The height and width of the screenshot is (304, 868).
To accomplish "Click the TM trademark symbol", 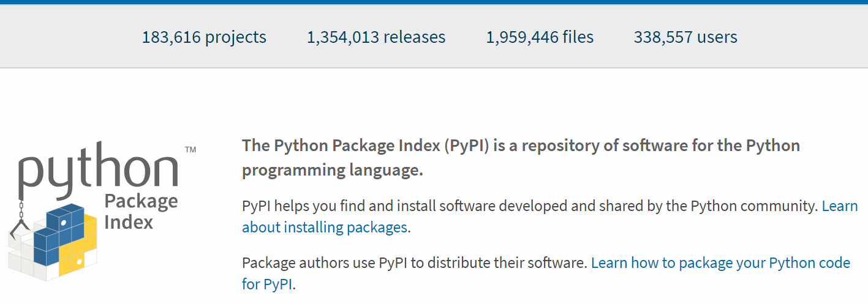I will [x=190, y=150].
